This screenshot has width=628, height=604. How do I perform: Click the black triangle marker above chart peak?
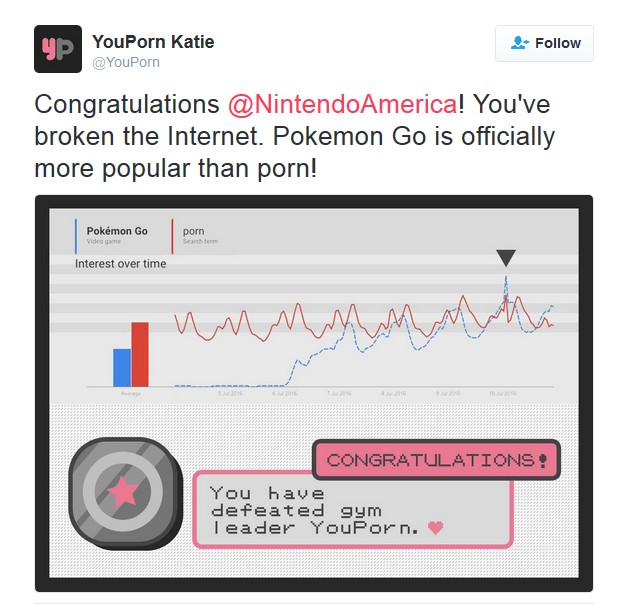pos(506,258)
